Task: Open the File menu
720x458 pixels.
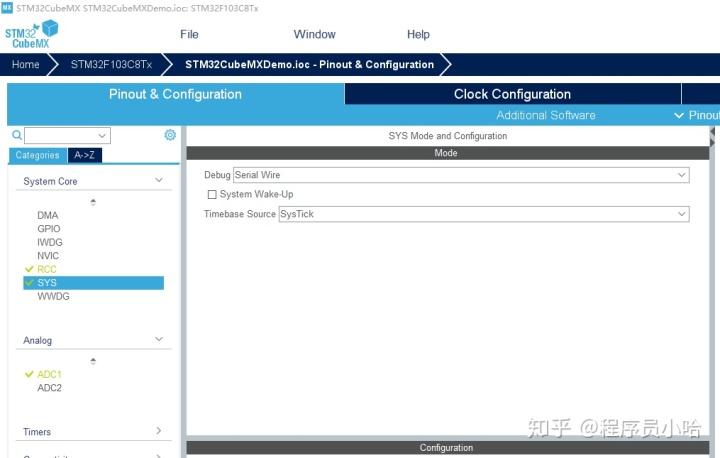Action: click(189, 34)
